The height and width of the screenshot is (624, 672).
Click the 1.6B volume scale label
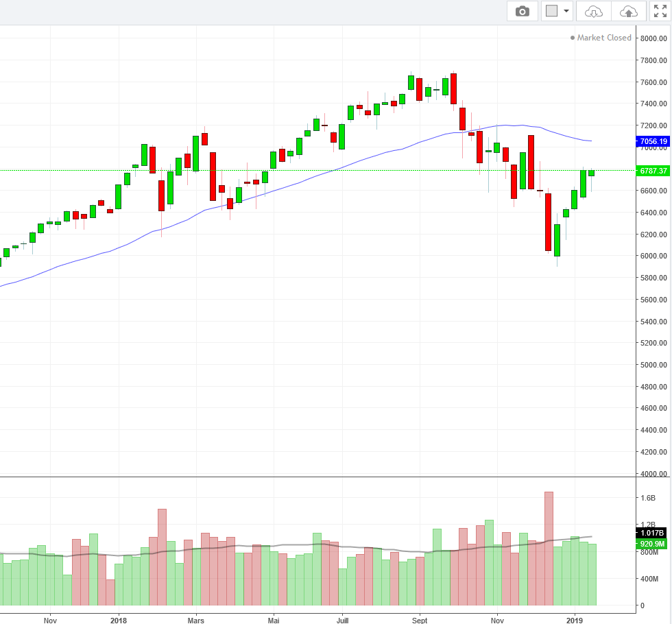point(648,499)
